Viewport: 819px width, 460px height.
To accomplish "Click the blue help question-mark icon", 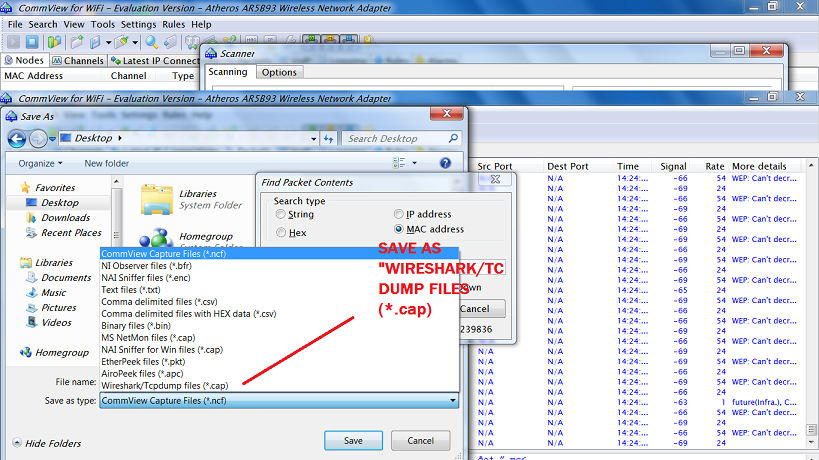I will (x=445, y=163).
